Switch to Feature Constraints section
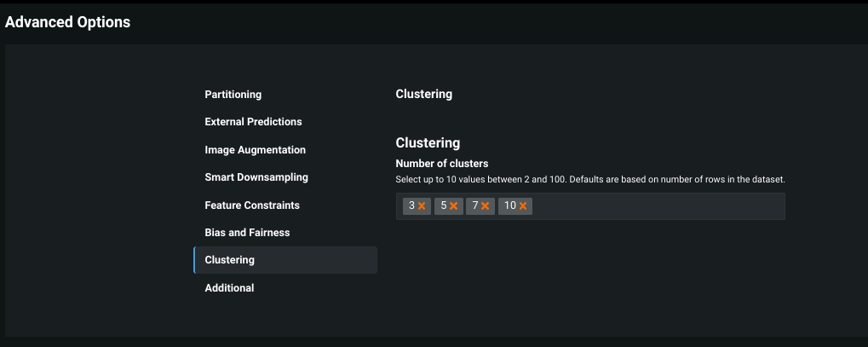The height and width of the screenshot is (347, 868). click(252, 205)
